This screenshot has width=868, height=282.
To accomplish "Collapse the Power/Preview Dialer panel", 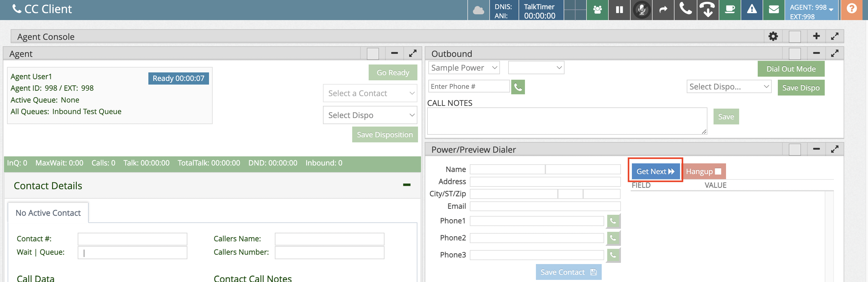I will click(x=816, y=149).
